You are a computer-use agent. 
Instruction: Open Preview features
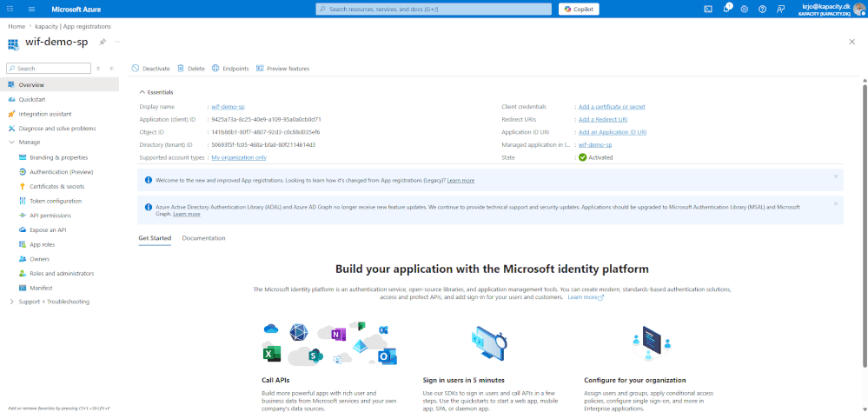282,69
